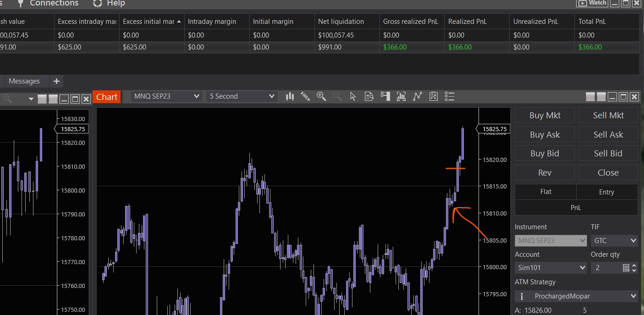The image size is (644, 315).
Task: Click Chart Trader's grayed Instrument dropdown
Action: pos(551,240)
